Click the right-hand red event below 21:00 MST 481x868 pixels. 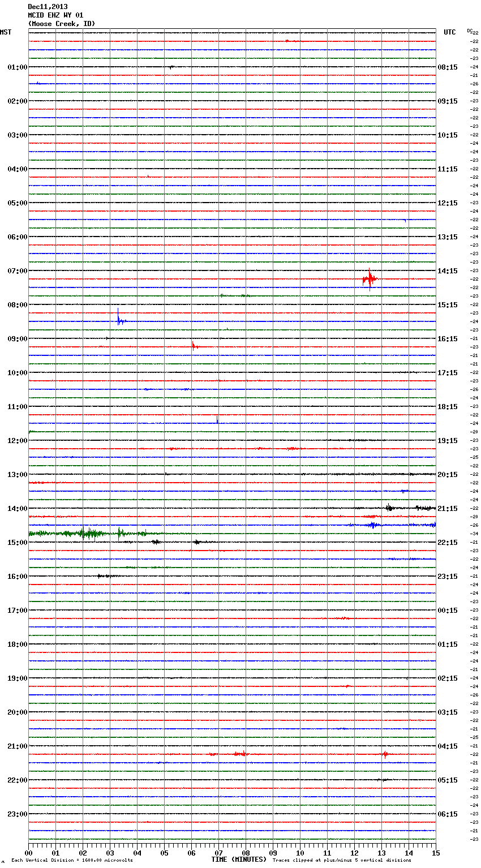(x=385, y=754)
